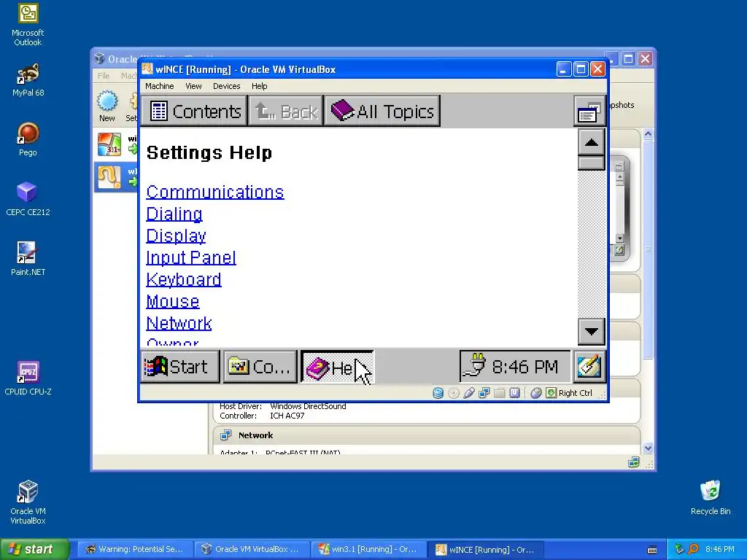
Task: Click the XP taskbar clock 8:46 PM
Action: pyautogui.click(x=719, y=549)
